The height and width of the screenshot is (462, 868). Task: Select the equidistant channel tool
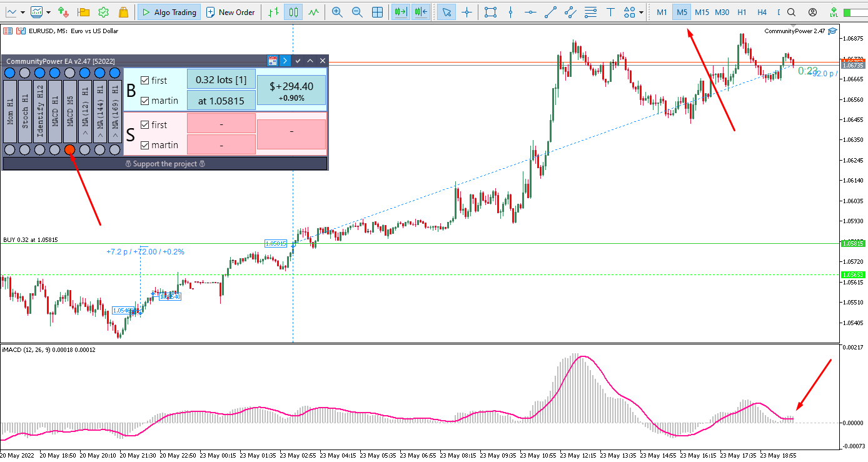point(570,12)
